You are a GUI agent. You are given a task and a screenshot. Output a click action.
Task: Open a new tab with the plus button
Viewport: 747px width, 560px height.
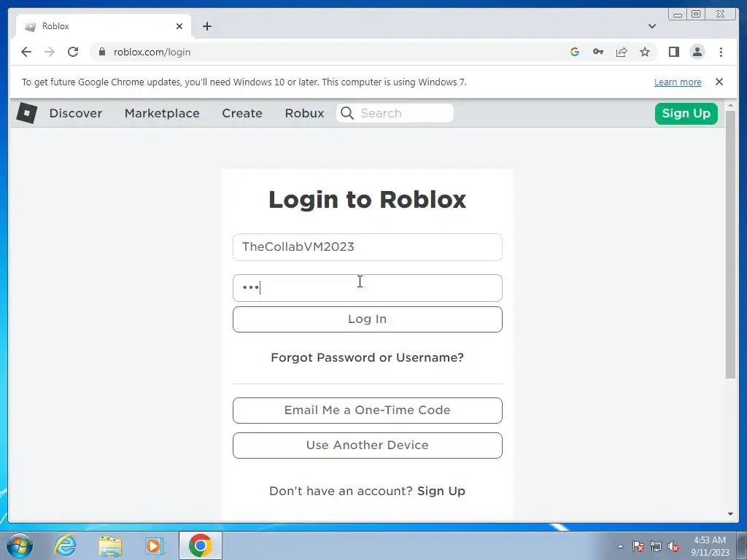(x=206, y=26)
